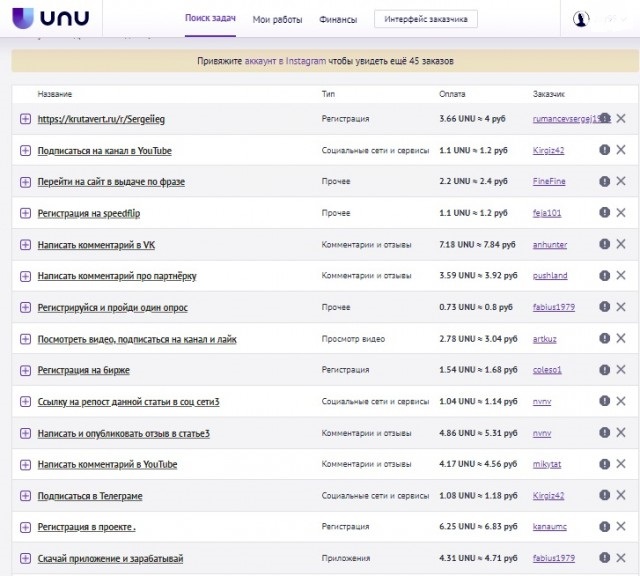640x576 pixels.
Task: Open the user profile avatar menu
Action: click(x=580, y=19)
